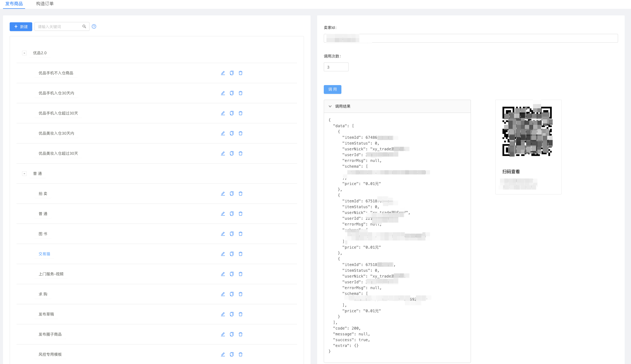The height and width of the screenshot is (364, 631).
Task: Copy the 优品美妆入仓30天内 template
Action: point(232,133)
